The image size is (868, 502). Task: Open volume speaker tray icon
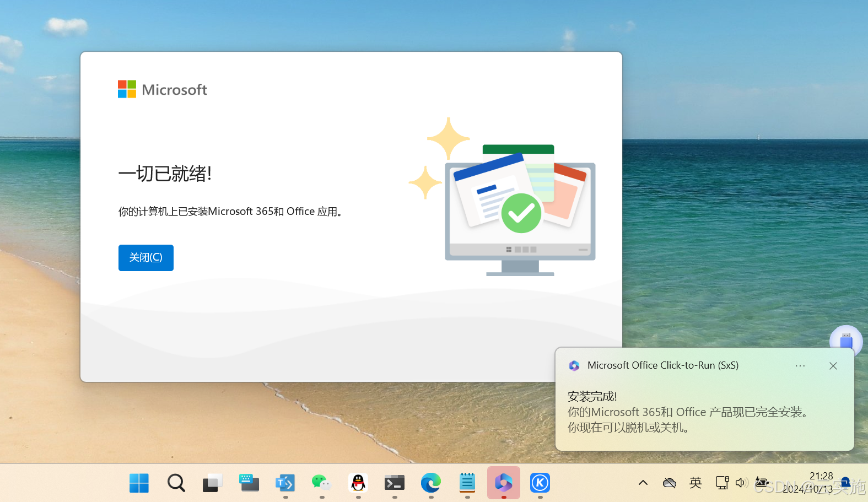pos(742,483)
